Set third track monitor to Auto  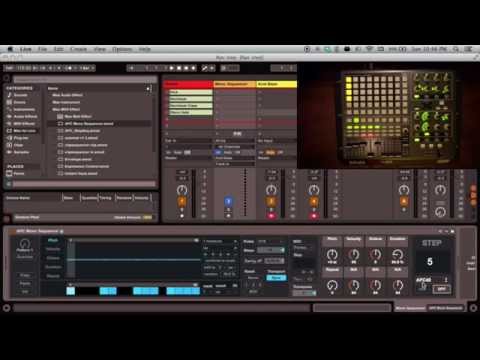[270, 152]
